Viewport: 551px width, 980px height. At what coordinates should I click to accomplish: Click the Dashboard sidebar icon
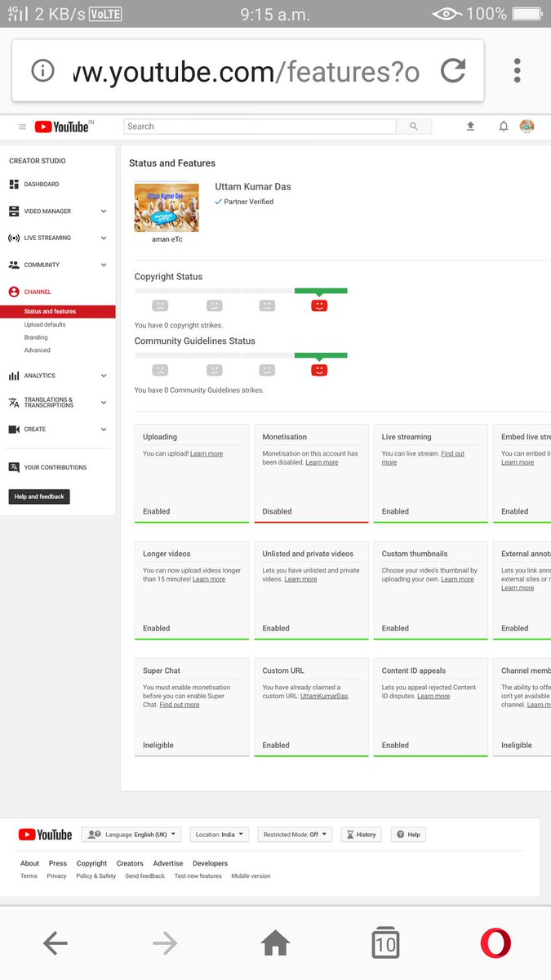tap(14, 185)
